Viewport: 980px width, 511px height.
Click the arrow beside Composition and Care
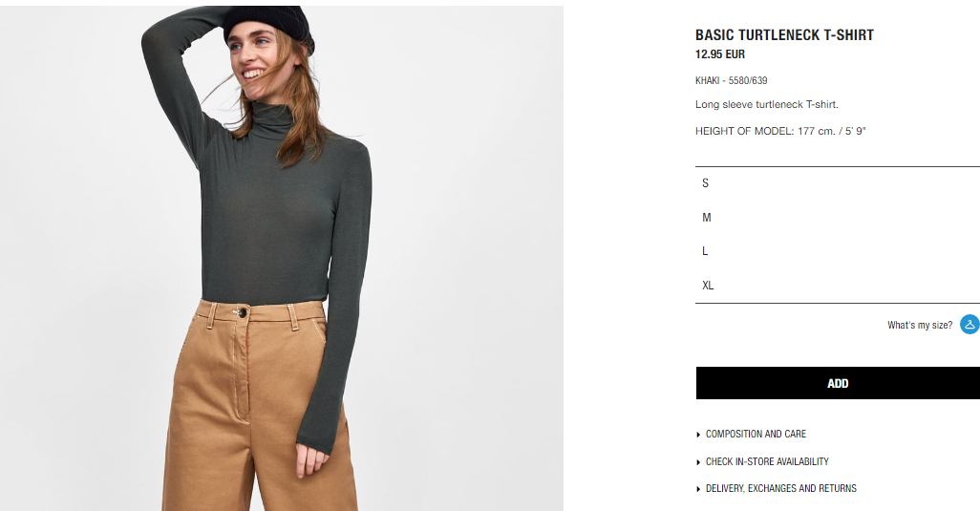tap(698, 435)
